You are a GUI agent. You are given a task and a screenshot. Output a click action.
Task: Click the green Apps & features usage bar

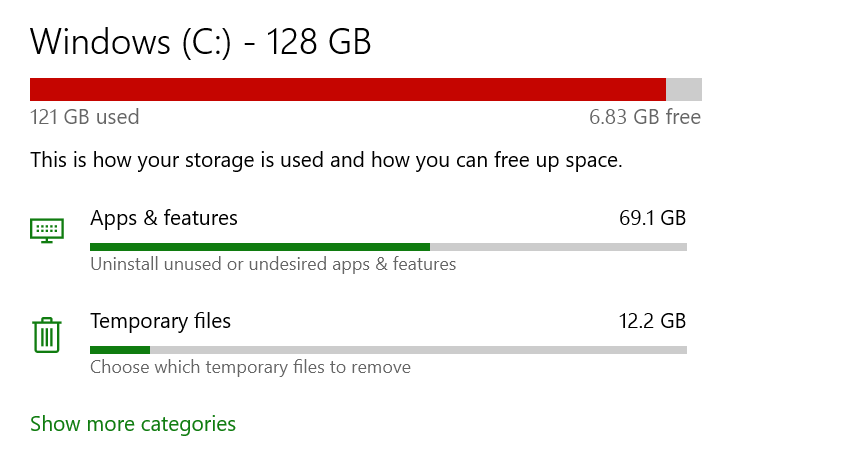259,246
